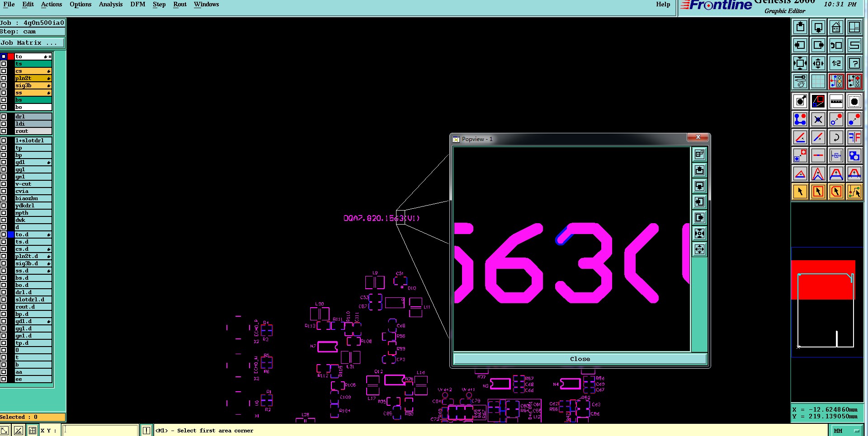
Task: Select the biaozhu layer row
Action: pos(33,198)
